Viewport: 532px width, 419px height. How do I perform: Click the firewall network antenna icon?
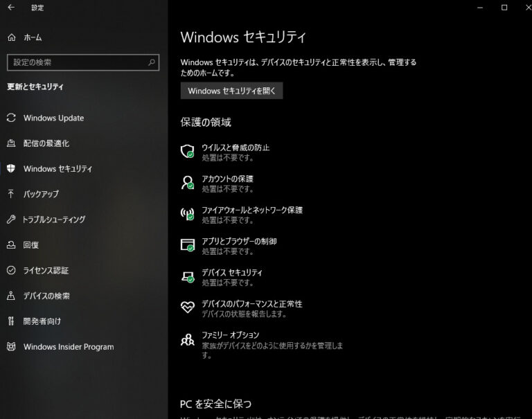click(187, 214)
